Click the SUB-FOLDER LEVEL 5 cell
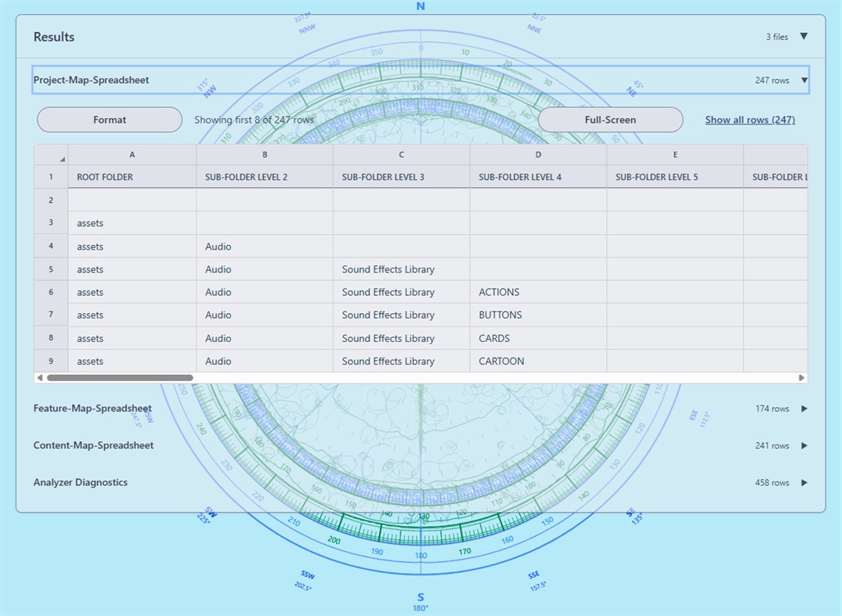The image size is (842, 616). 675,177
